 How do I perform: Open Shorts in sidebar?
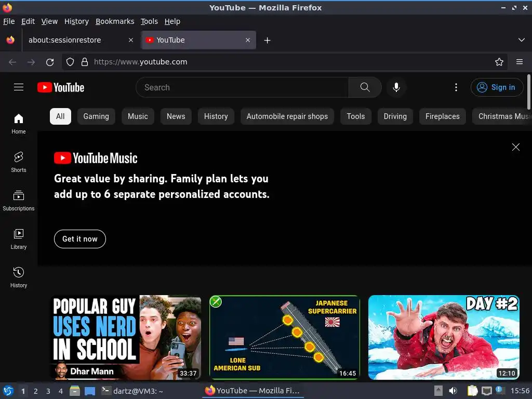coord(19,162)
